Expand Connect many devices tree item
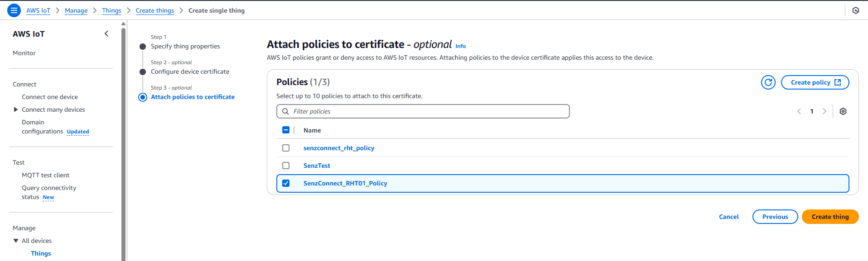This screenshot has width=868, height=261. click(x=16, y=109)
